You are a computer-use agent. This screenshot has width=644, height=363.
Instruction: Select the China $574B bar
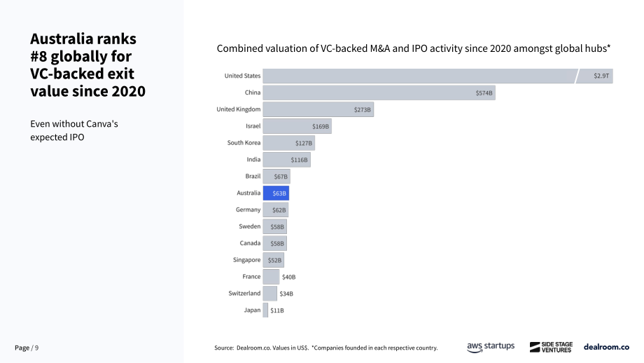[379, 93]
